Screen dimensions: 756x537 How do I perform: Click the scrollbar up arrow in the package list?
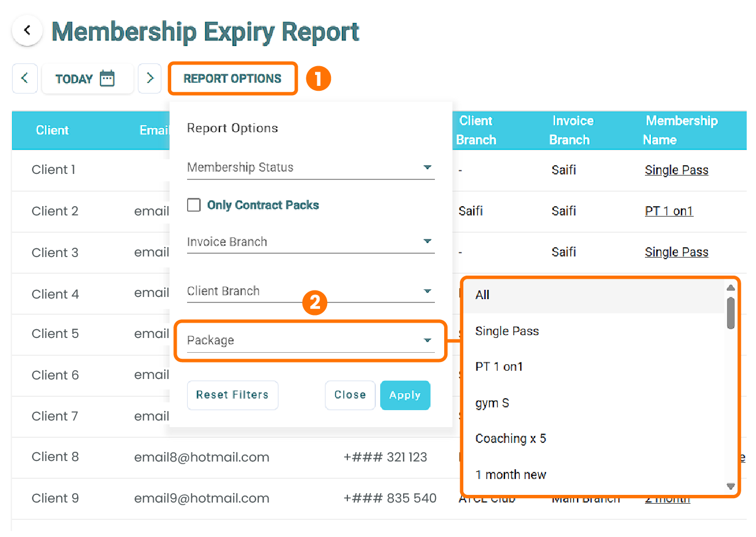click(731, 287)
